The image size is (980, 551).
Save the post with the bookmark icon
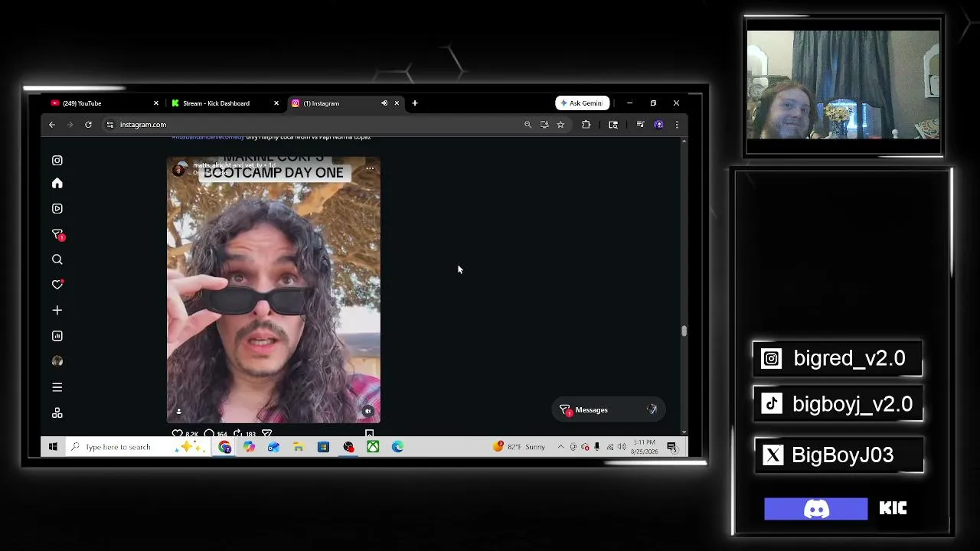pyautogui.click(x=370, y=434)
